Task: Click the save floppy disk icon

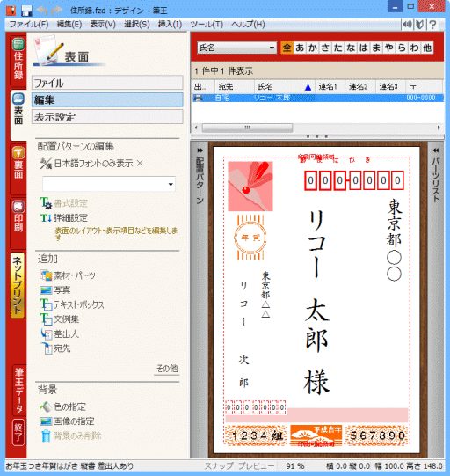Action: [26, 11]
